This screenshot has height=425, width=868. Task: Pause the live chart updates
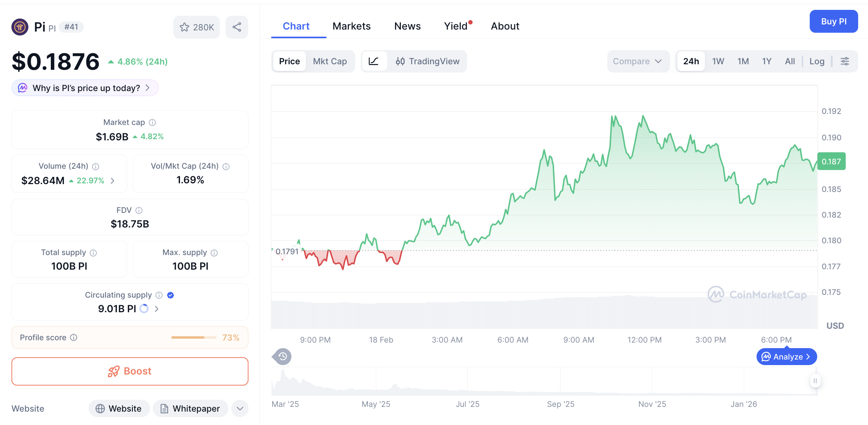coord(815,381)
